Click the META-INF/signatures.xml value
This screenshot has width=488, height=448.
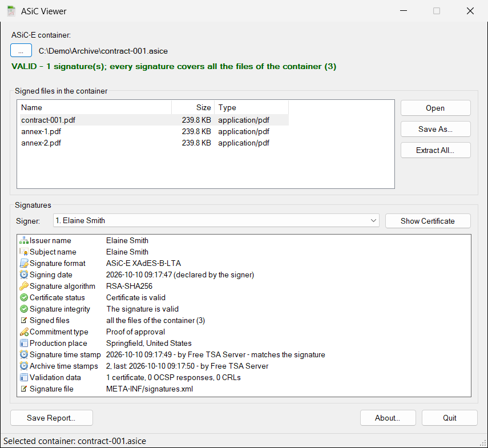pyautogui.click(x=150, y=389)
